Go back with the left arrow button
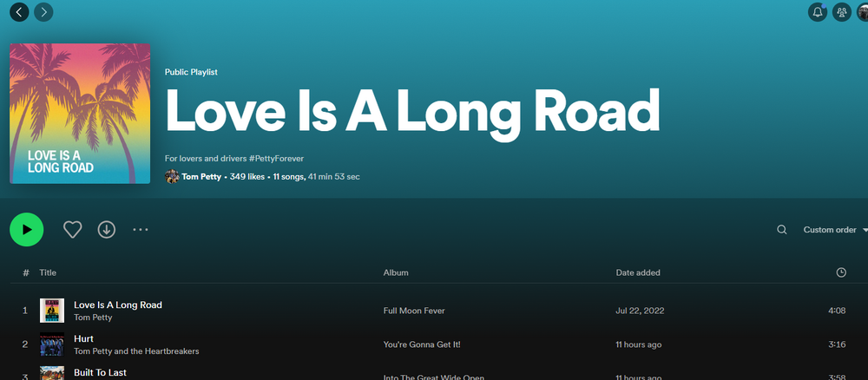The height and width of the screenshot is (380, 868). click(19, 11)
